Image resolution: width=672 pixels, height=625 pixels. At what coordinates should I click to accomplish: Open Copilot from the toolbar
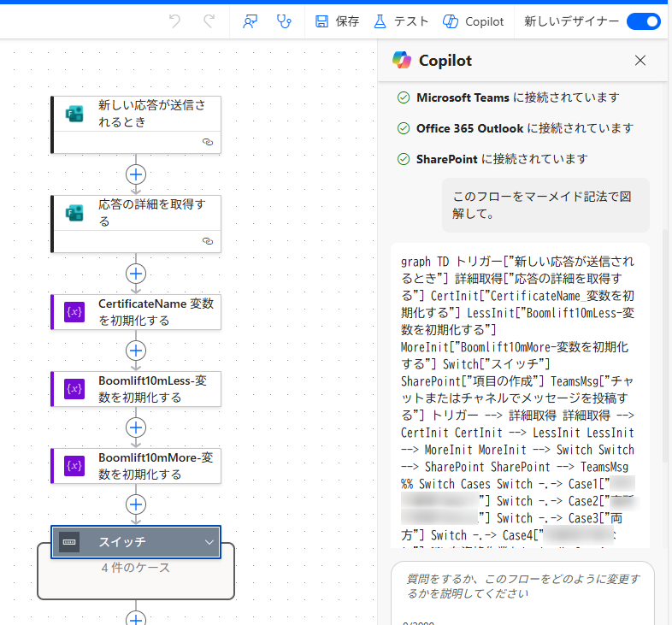pyautogui.click(x=473, y=21)
